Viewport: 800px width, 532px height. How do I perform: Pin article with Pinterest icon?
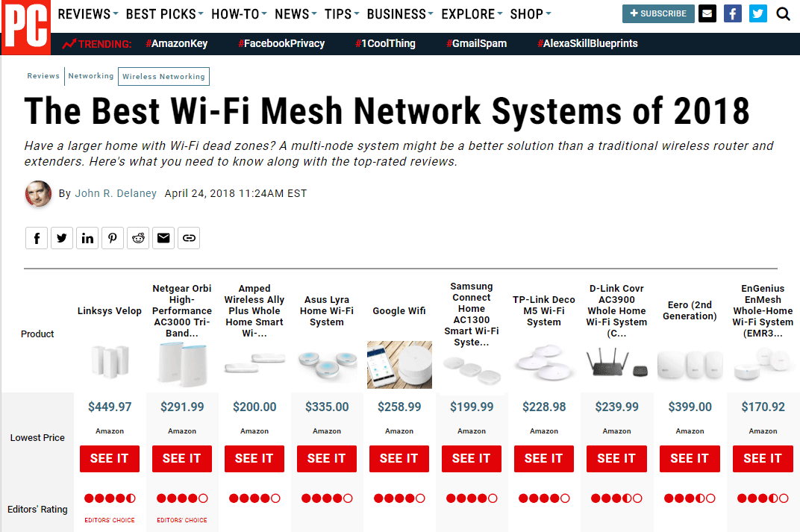point(113,238)
